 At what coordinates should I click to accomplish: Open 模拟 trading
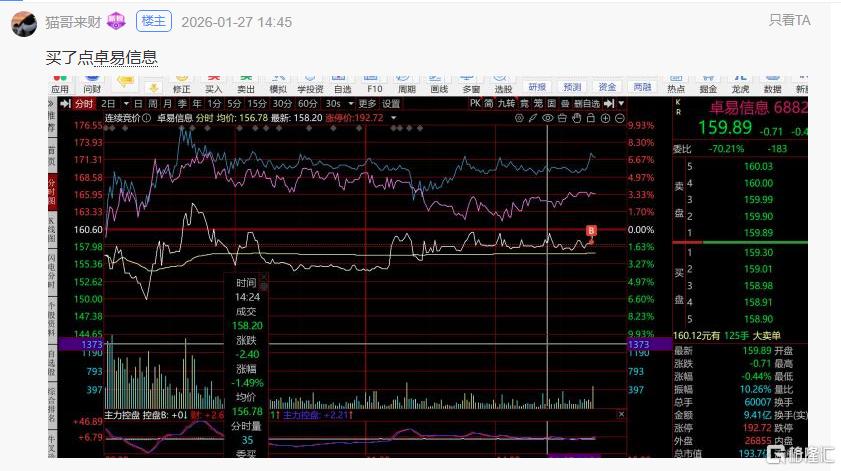(278, 85)
